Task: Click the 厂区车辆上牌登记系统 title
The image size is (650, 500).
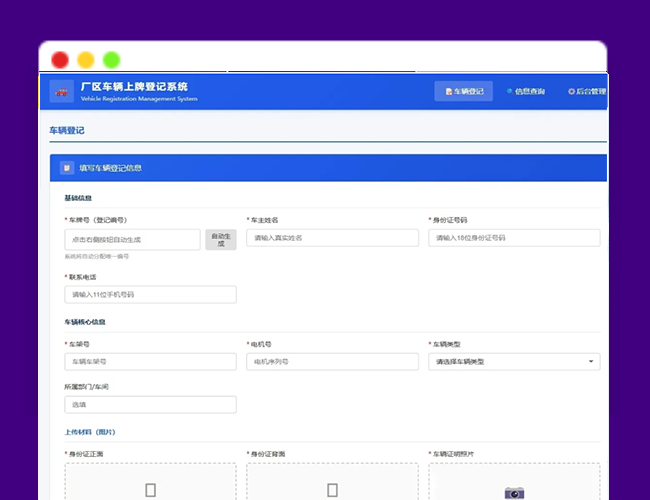Action: 134,87
